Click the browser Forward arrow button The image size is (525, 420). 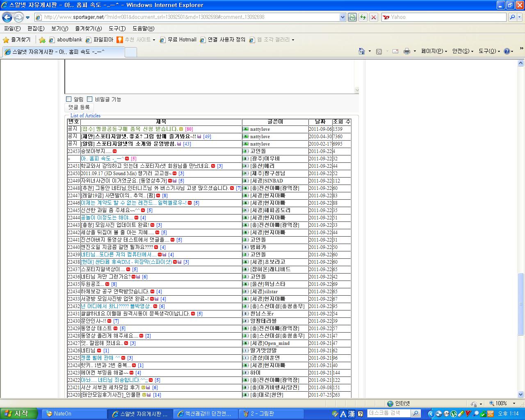pos(18,17)
